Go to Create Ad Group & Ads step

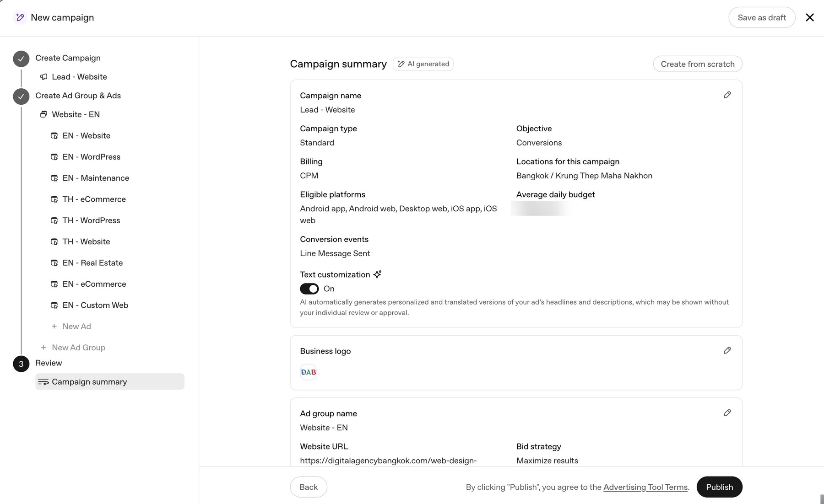coord(78,96)
